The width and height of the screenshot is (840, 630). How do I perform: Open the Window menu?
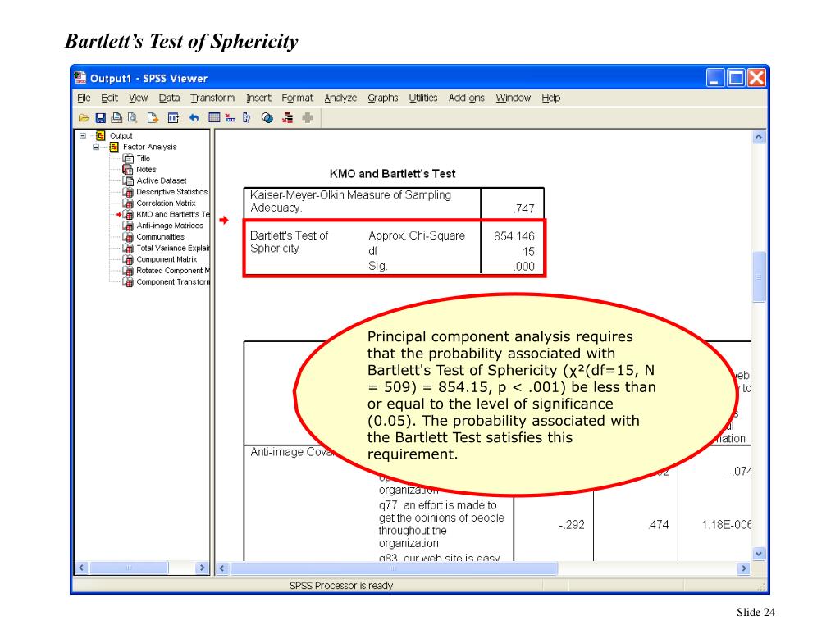(514, 98)
